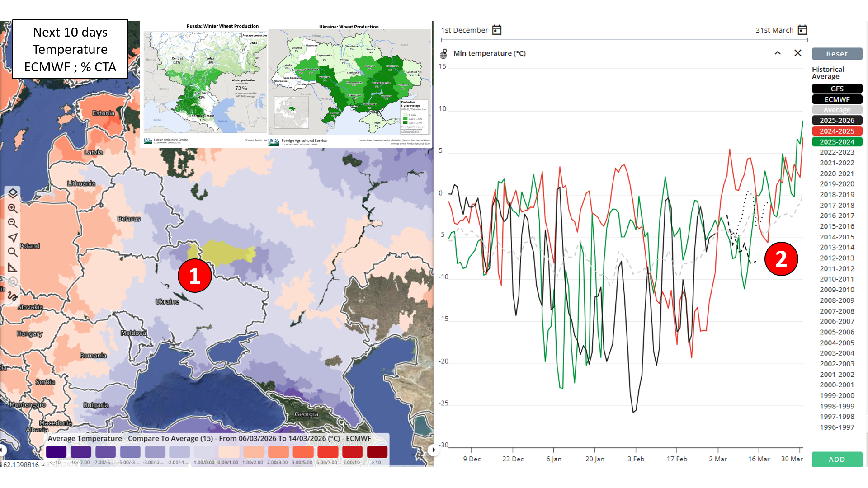
Task: Select the 2010-2011 season entry
Action: click(837, 279)
